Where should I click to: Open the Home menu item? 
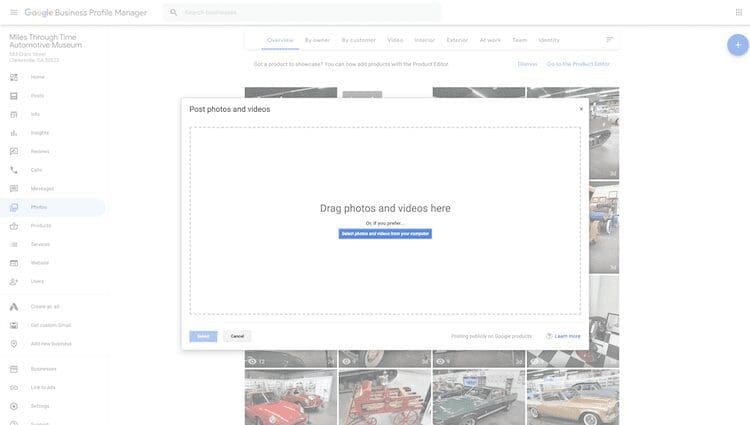38,77
